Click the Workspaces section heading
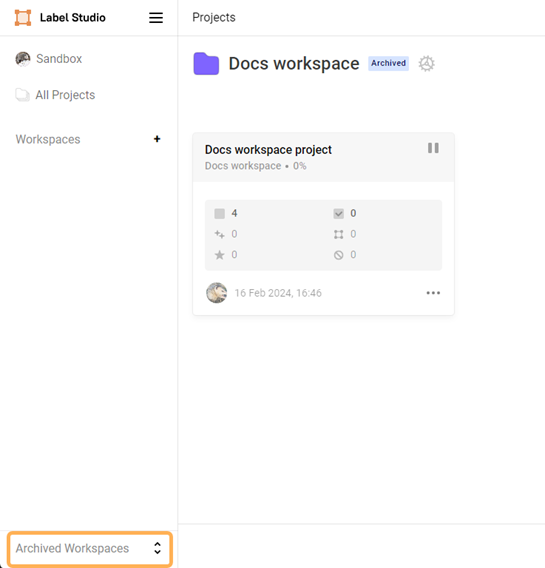The image size is (545, 568). (48, 139)
